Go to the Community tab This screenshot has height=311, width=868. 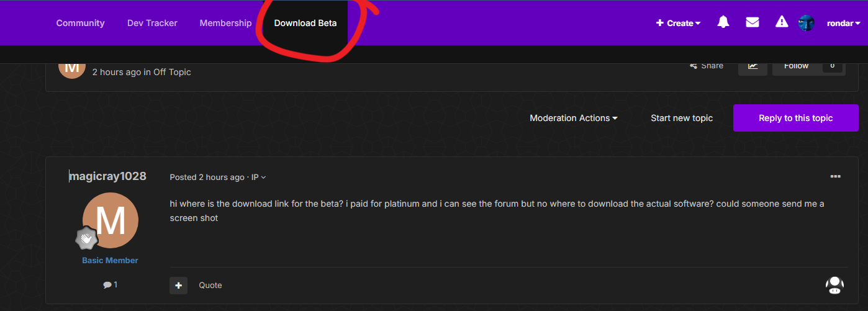click(81, 23)
